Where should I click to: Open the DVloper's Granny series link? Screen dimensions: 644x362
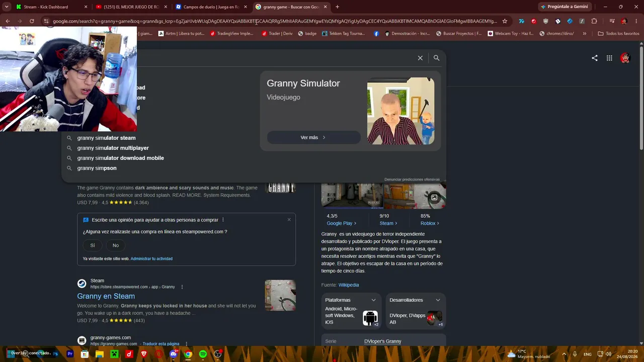383,341
